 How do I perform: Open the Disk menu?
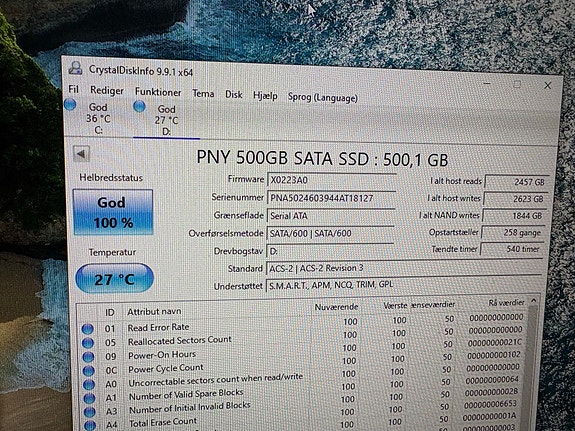point(234,95)
